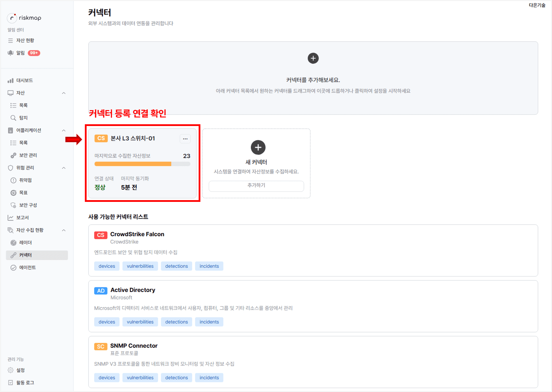Open the 보고서 menu item
The width and height of the screenshot is (552, 392).
[22, 218]
